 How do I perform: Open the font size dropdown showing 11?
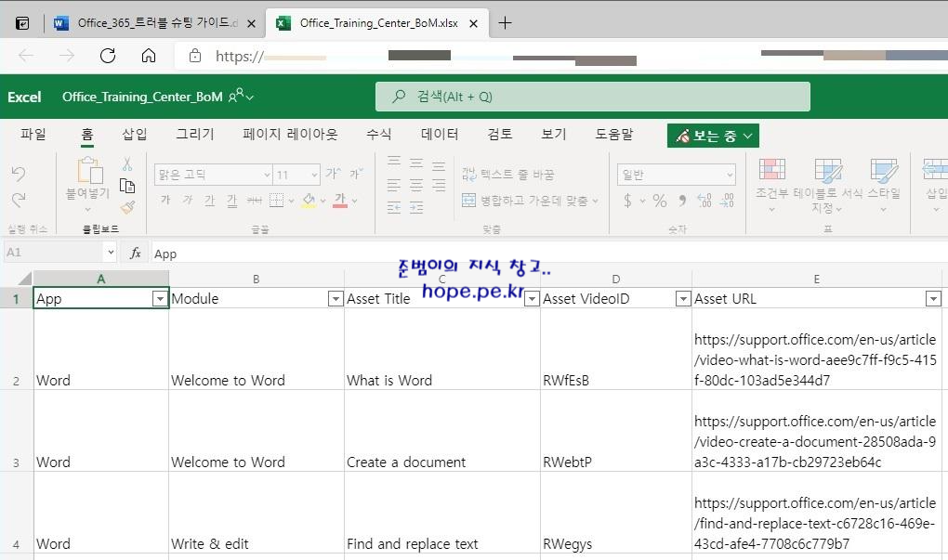(x=296, y=175)
